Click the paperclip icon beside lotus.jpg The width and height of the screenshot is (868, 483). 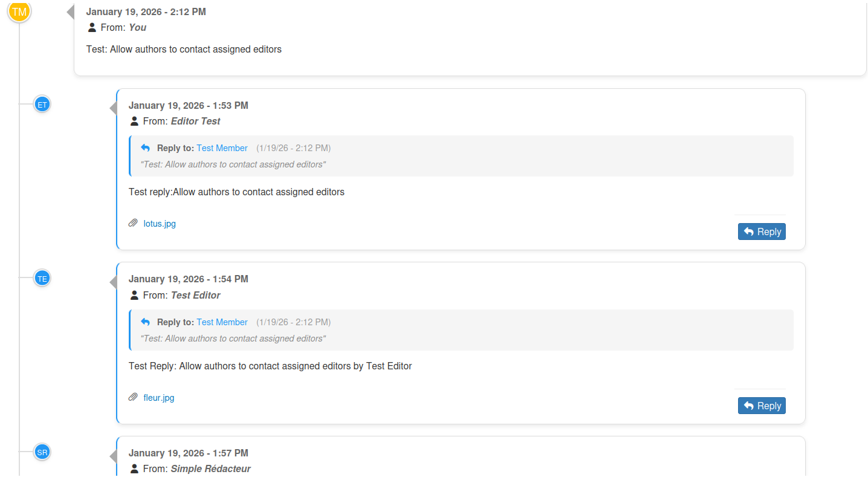point(133,224)
